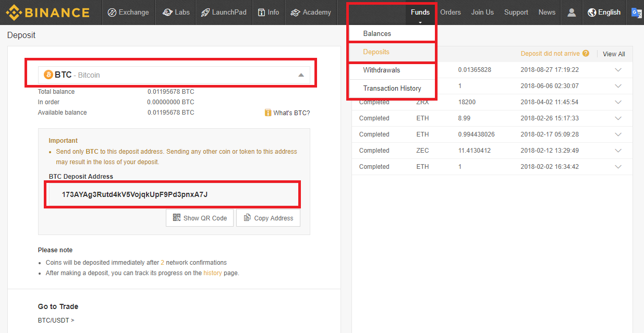The width and height of the screenshot is (644, 333).
Task: Click the question mark help icon
Action: 586,53
